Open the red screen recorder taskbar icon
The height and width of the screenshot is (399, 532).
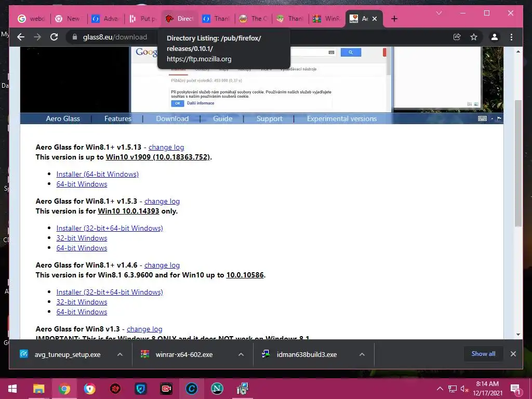tap(166, 389)
